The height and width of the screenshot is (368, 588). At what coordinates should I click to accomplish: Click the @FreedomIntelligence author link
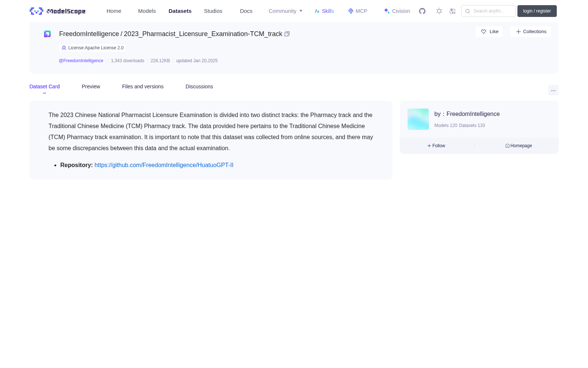click(x=81, y=61)
